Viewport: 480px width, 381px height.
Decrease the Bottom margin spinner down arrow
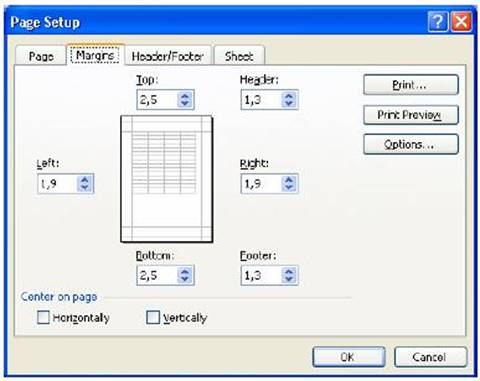point(185,279)
